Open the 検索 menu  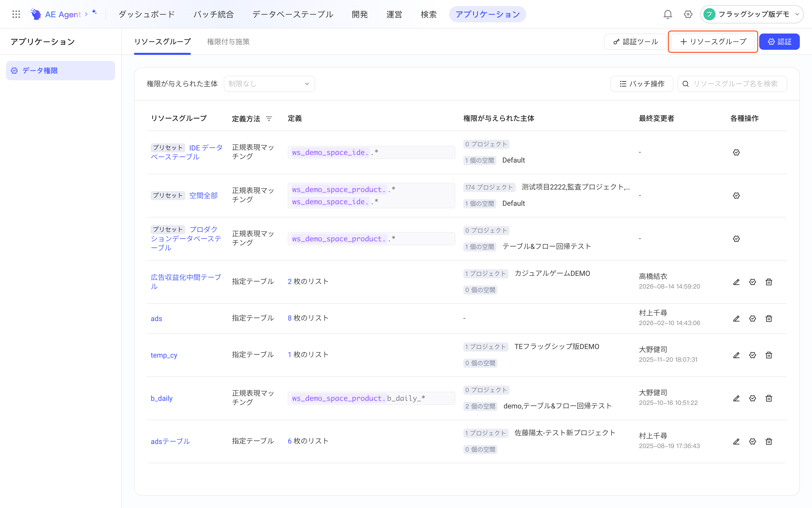click(429, 14)
